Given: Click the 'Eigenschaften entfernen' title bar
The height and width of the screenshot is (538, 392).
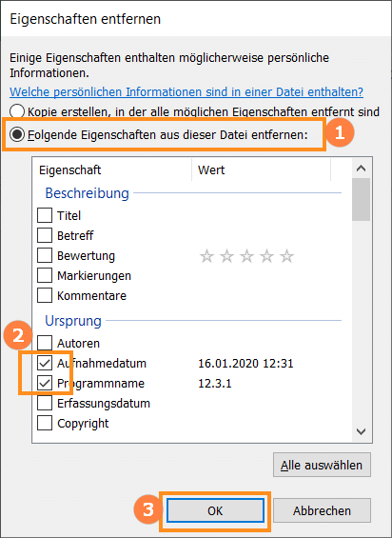Looking at the screenshot, I should 196,18.
